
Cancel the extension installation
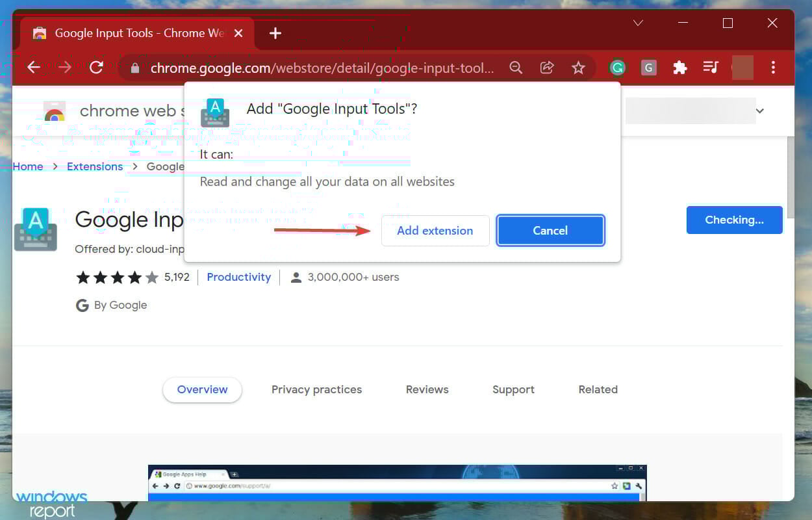(x=550, y=231)
